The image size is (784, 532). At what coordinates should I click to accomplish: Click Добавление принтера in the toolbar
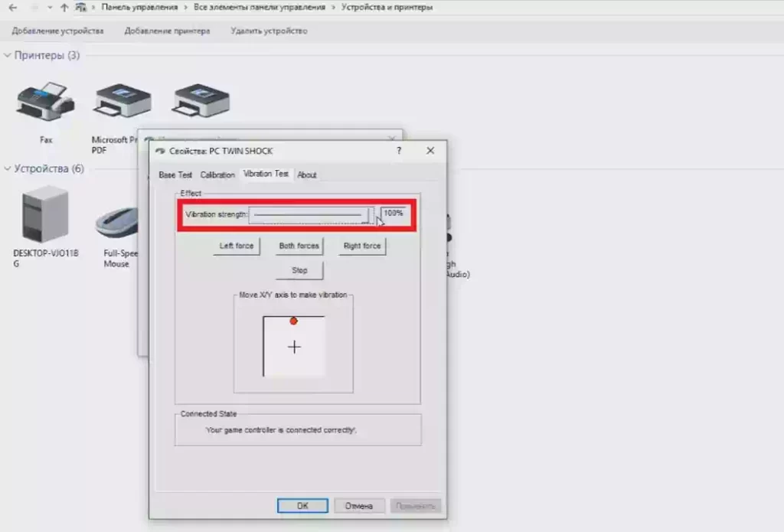167,31
